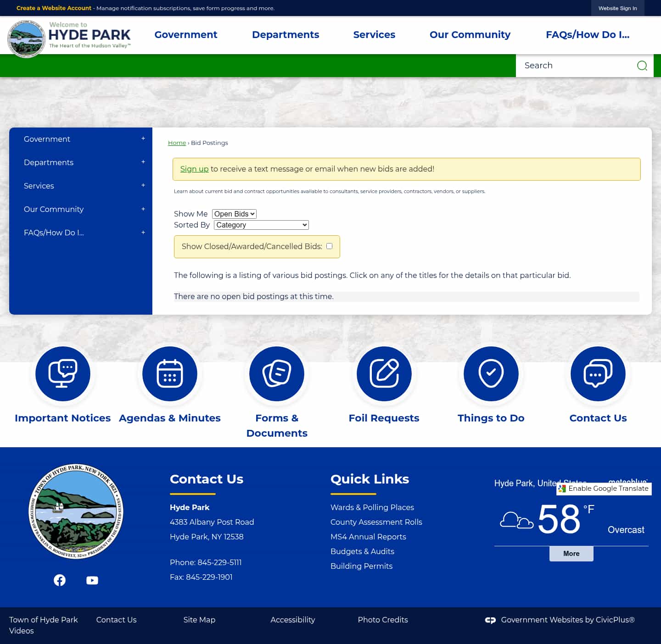Open the Sorted By Category dropdown

point(261,225)
